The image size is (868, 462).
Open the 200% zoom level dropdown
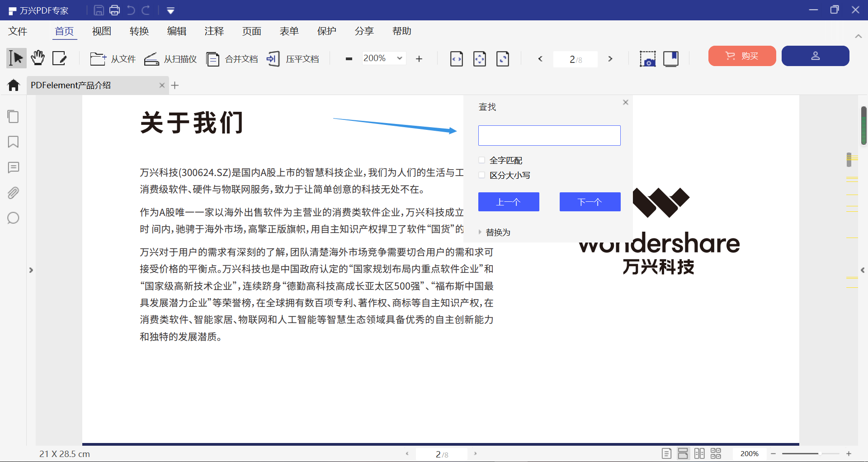click(x=399, y=58)
